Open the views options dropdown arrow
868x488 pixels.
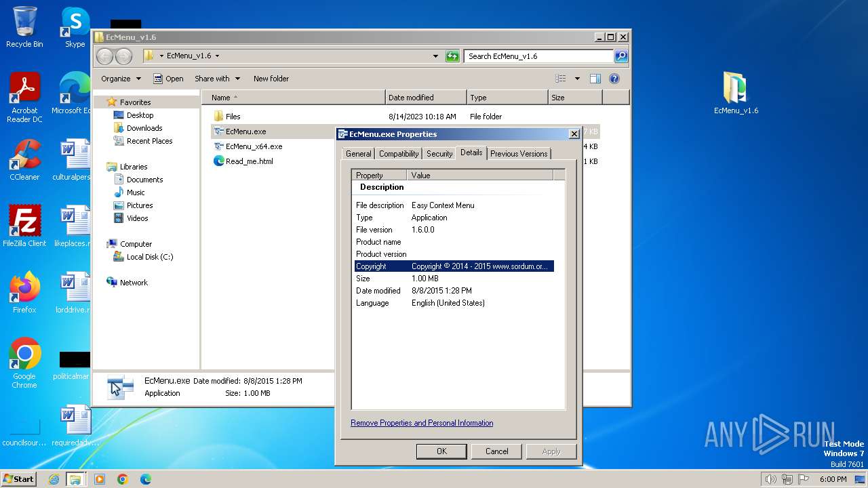pyautogui.click(x=577, y=79)
